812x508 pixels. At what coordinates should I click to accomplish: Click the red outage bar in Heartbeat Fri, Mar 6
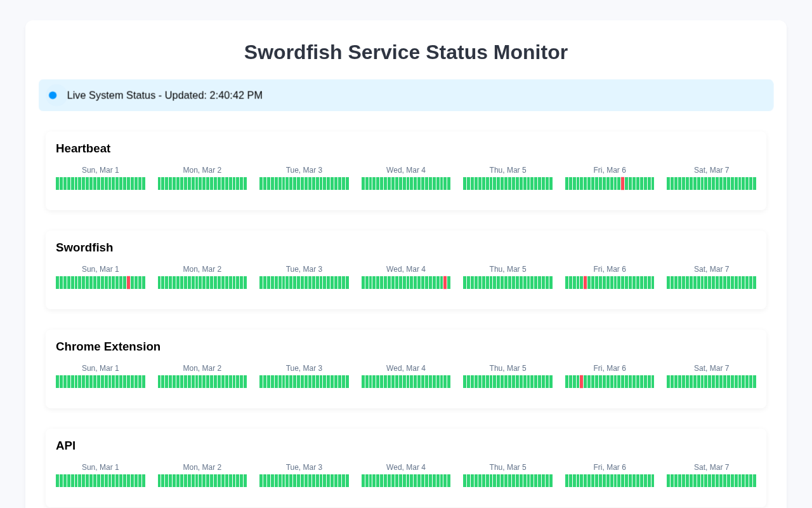coord(622,184)
